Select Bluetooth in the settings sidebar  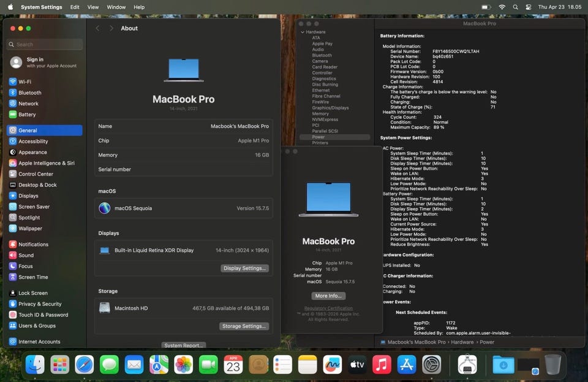(29, 93)
